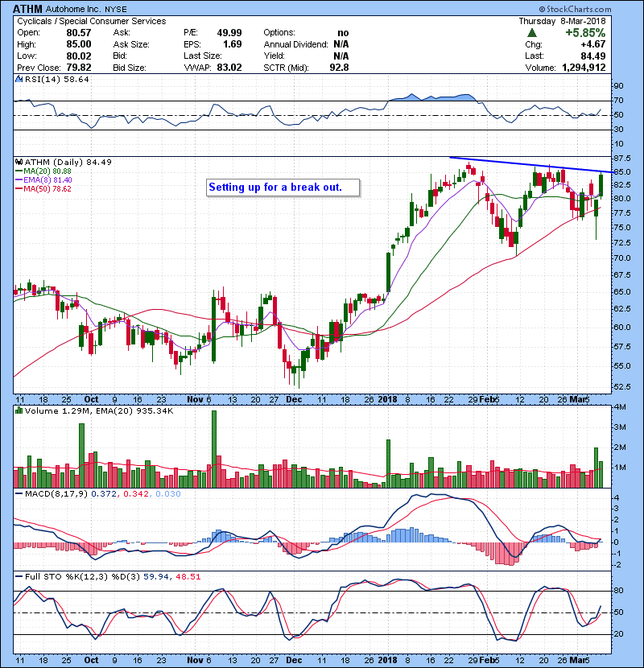This screenshot has width=644, height=668.
Task: Click the Dec label on the price chart date axis
Action: tap(294, 400)
